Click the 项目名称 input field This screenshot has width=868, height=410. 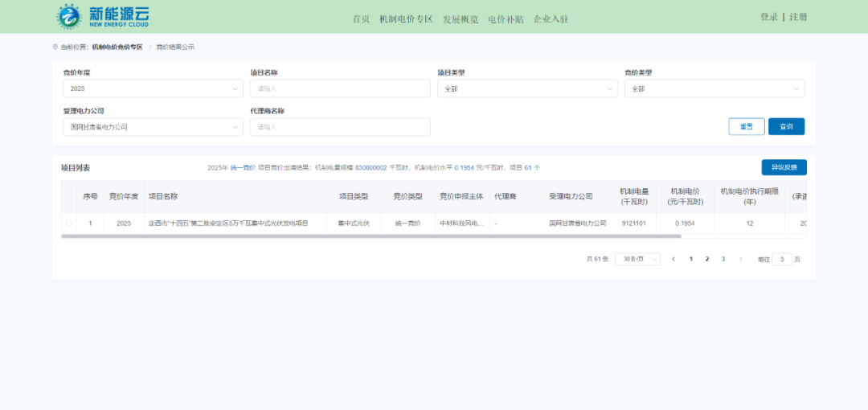tap(340, 88)
